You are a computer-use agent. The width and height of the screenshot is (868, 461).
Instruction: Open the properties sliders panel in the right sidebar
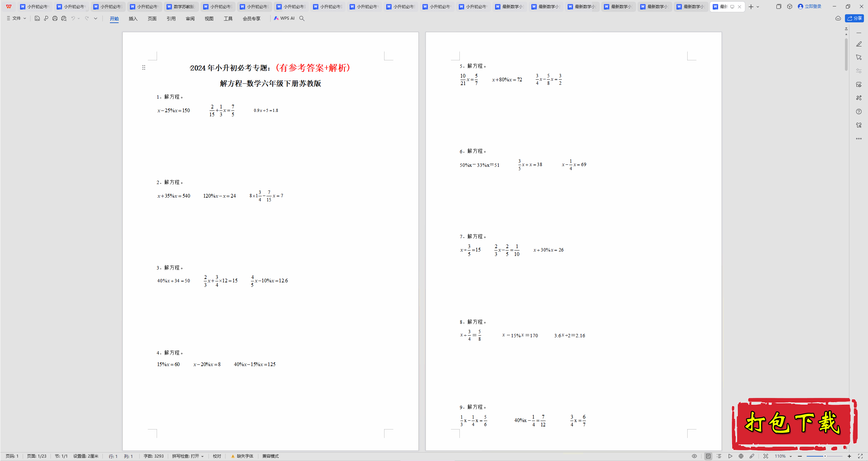859,71
